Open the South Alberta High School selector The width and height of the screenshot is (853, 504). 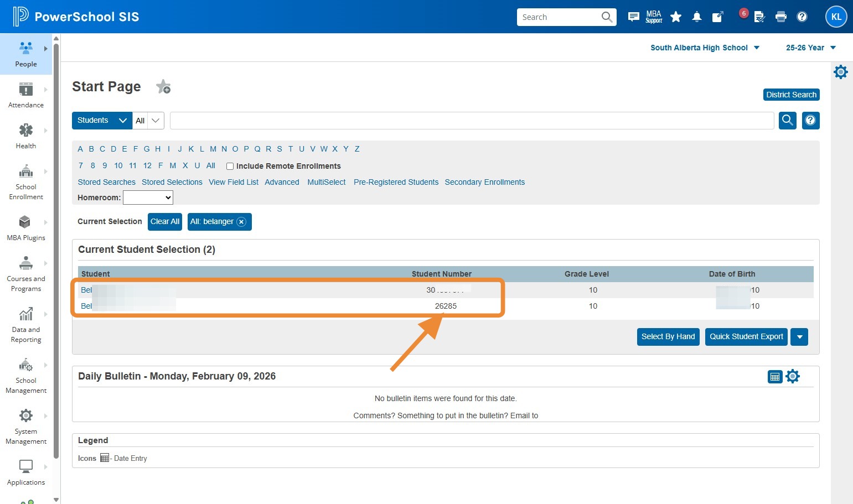[x=704, y=48]
